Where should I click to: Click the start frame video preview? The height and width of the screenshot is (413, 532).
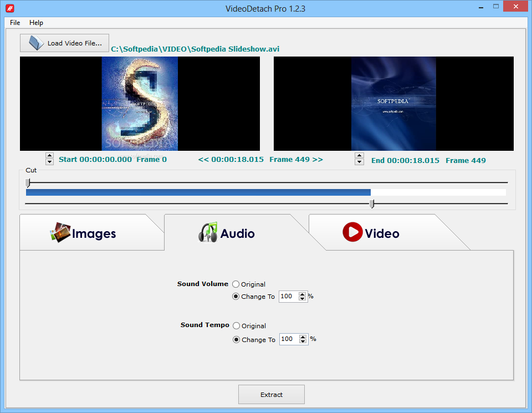[140, 104]
